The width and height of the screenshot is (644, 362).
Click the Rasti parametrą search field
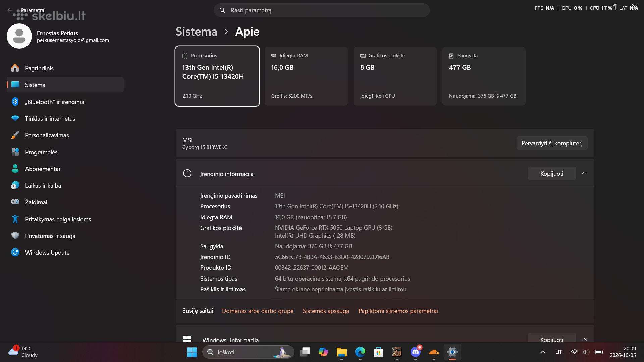(322, 10)
